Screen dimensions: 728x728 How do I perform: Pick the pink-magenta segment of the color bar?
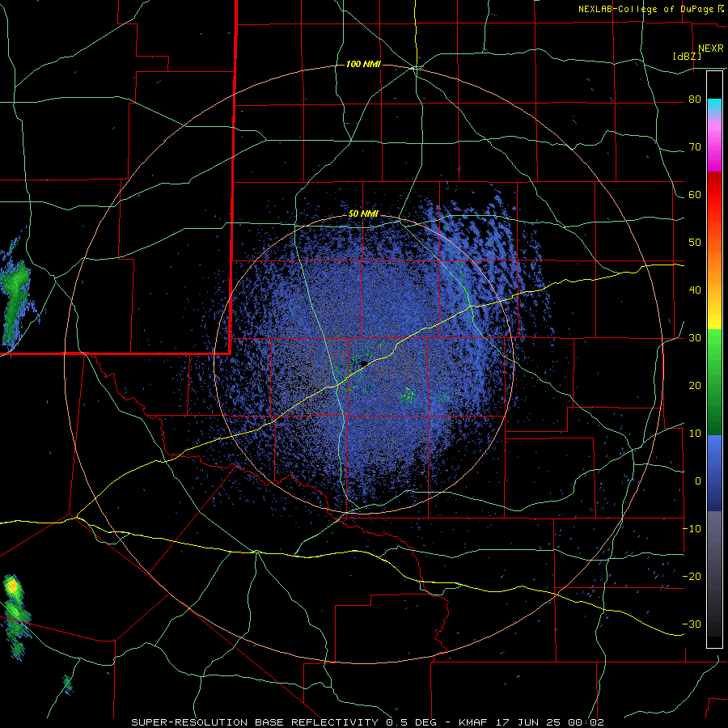click(714, 143)
